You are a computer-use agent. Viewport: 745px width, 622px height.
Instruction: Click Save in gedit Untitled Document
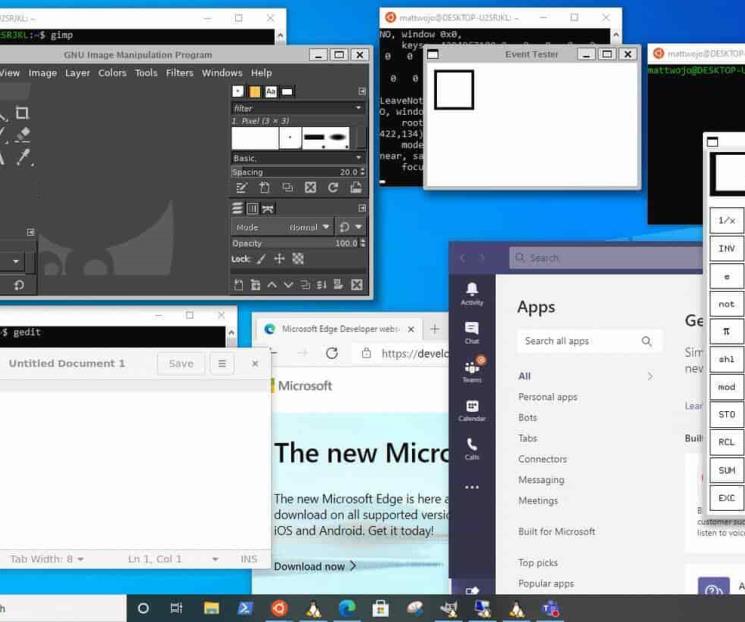[181, 364]
